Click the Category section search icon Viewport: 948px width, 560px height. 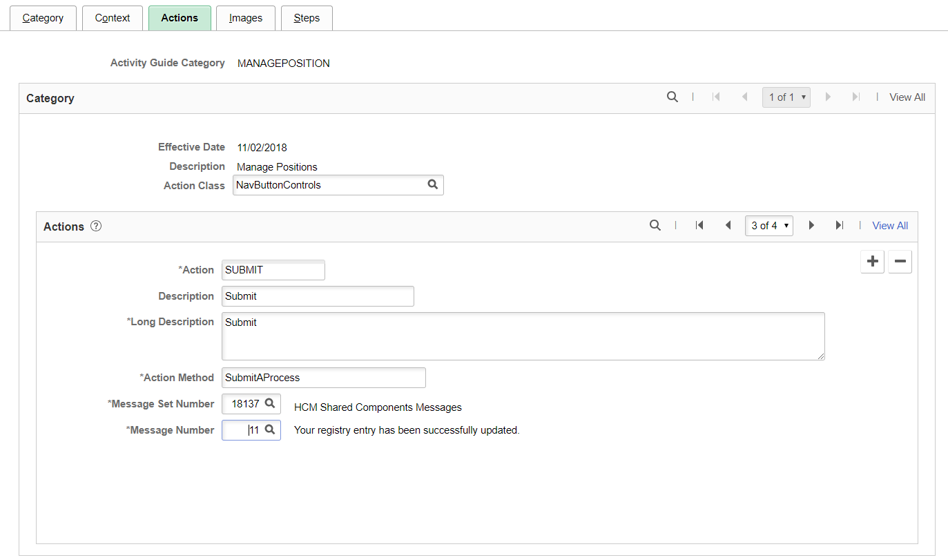[673, 97]
